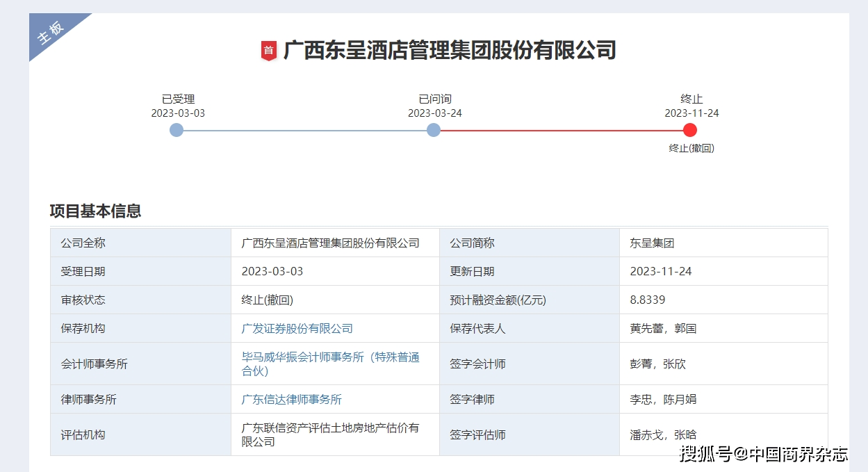Image resolution: width=868 pixels, height=472 pixels.
Task: Click the red 首 badge icon beside the title
Action: [268, 51]
